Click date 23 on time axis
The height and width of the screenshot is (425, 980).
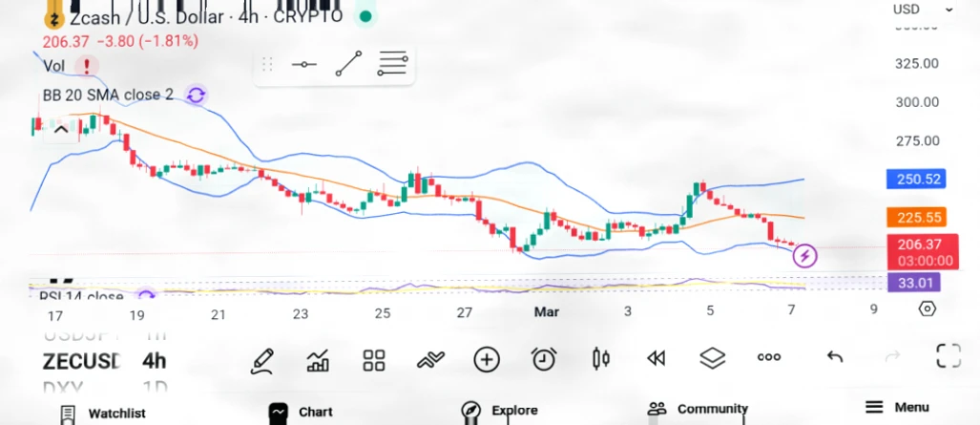[301, 313]
